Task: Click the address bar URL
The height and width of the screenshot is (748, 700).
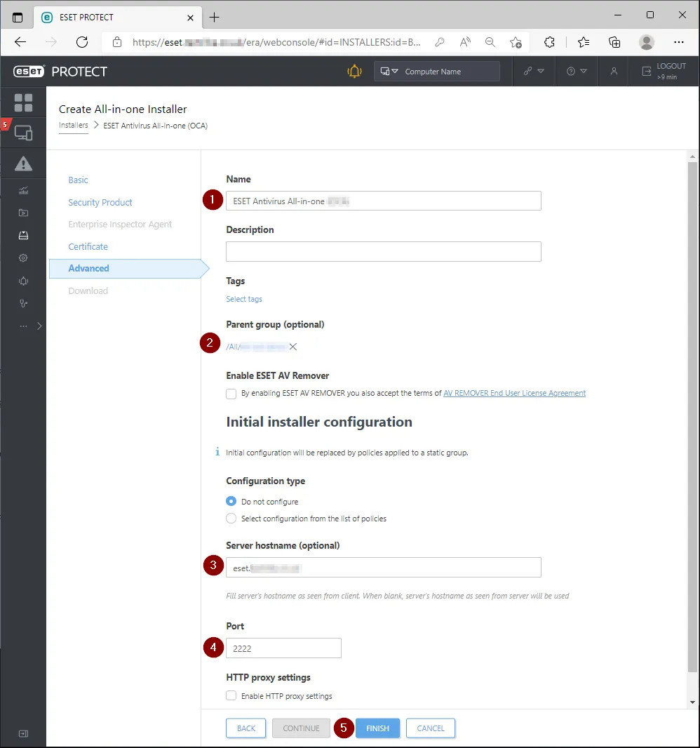Action: point(276,43)
